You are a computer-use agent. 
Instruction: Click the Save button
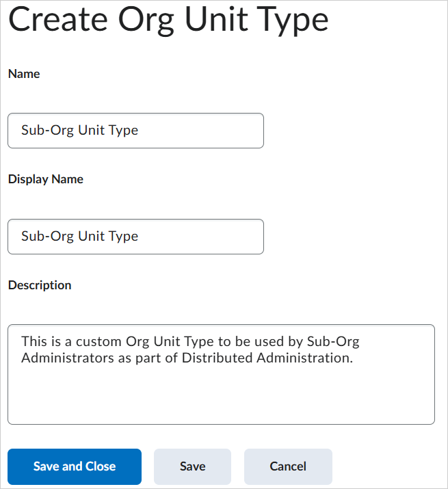[192, 466]
